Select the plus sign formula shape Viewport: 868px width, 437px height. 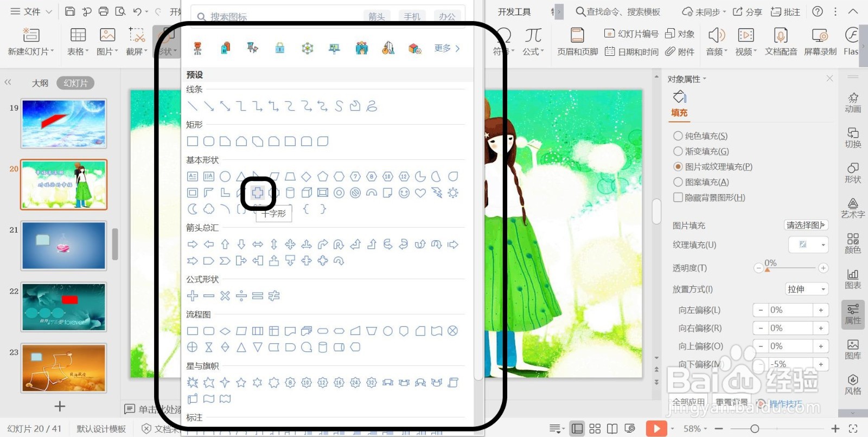click(193, 295)
